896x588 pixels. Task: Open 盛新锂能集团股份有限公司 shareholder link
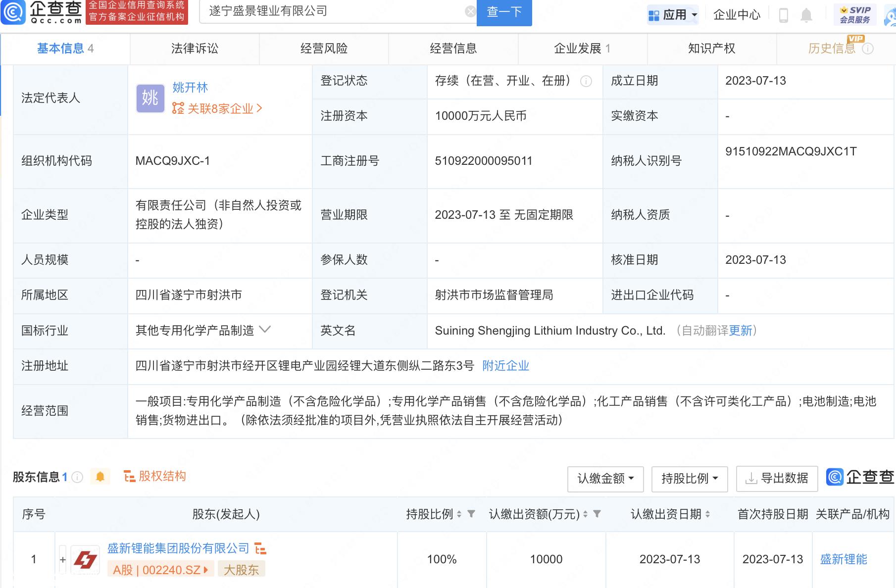coord(178,548)
